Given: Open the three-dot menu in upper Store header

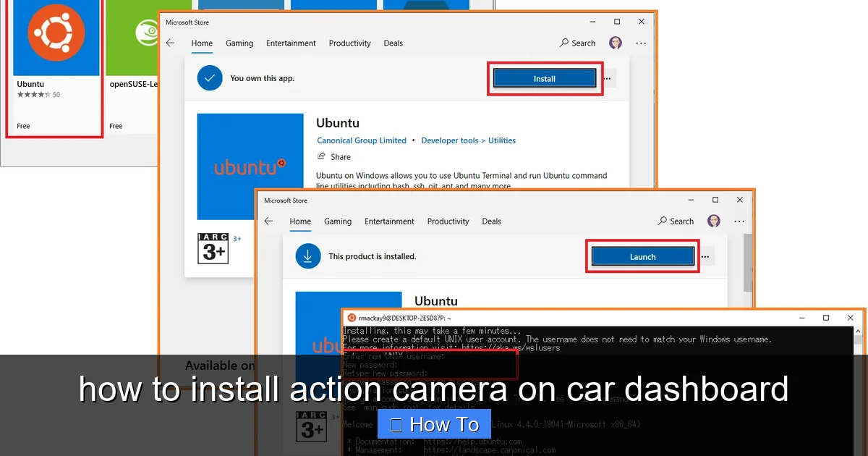Looking at the screenshot, I should pos(641,43).
